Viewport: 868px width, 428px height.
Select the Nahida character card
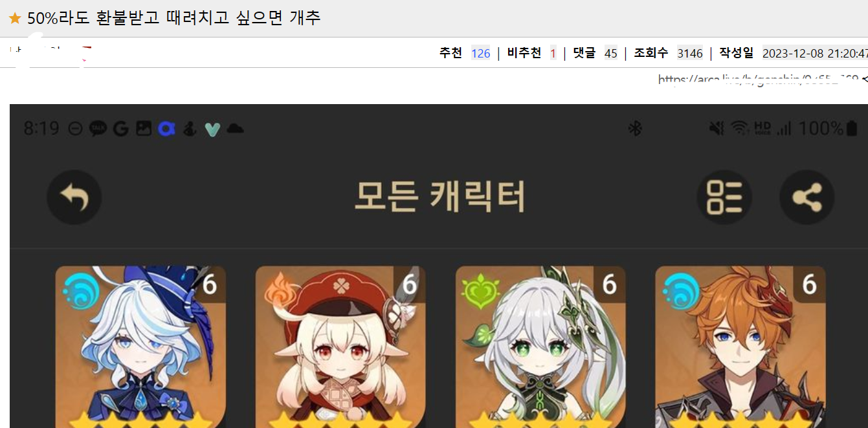tap(540, 347)
